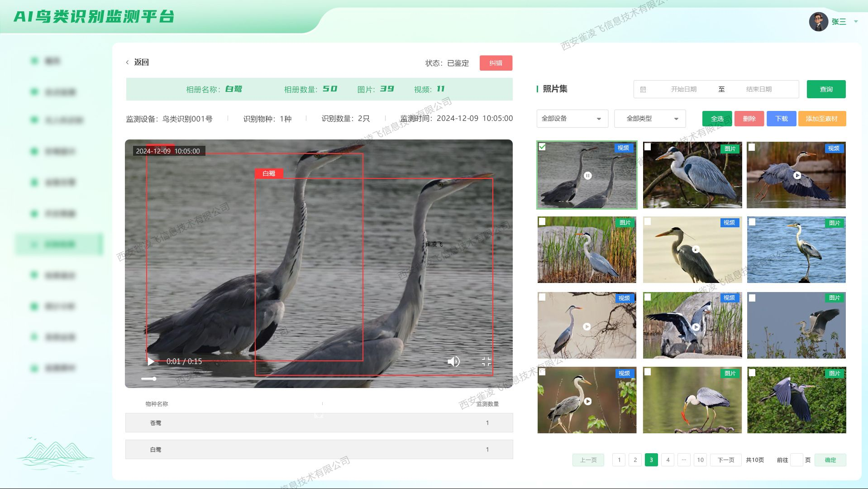Expand the 全部类型 type dropdown

pos(650,119)
